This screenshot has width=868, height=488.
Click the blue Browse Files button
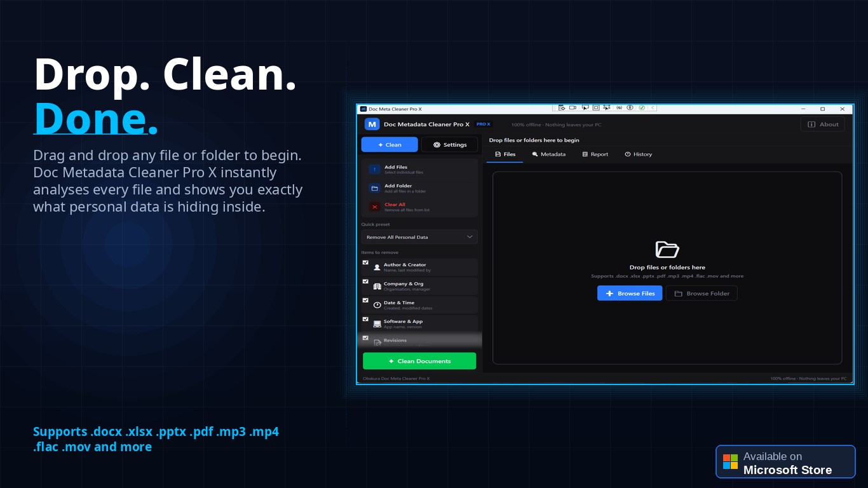coord(630,294)
